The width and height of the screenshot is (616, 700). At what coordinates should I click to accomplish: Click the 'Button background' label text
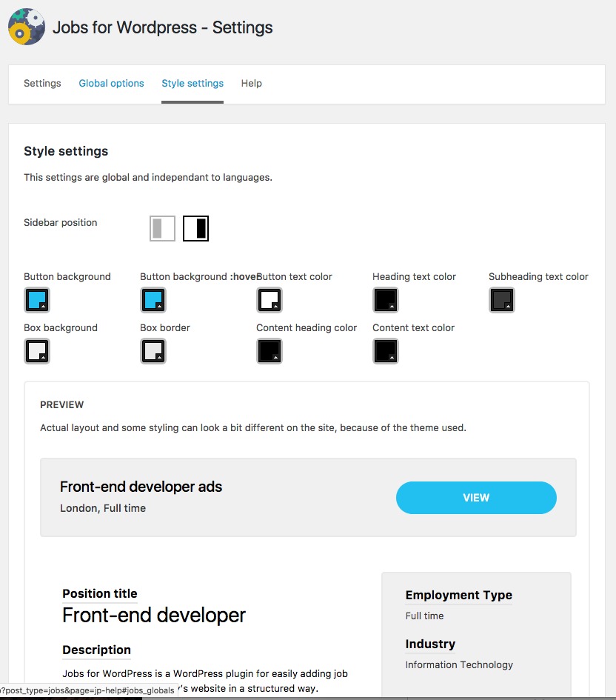coord(67,277)
